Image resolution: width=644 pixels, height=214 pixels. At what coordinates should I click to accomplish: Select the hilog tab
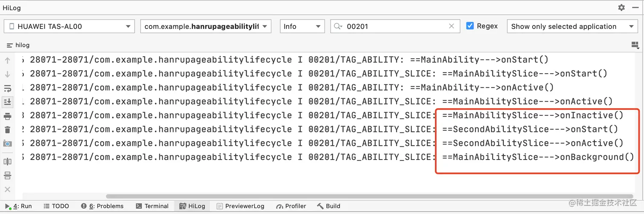pos(18,45)
